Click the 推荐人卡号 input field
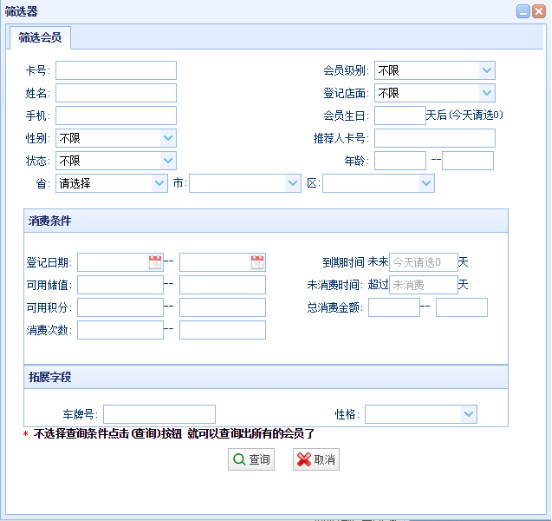The image size is (552, 521). [x=435, y=138]
